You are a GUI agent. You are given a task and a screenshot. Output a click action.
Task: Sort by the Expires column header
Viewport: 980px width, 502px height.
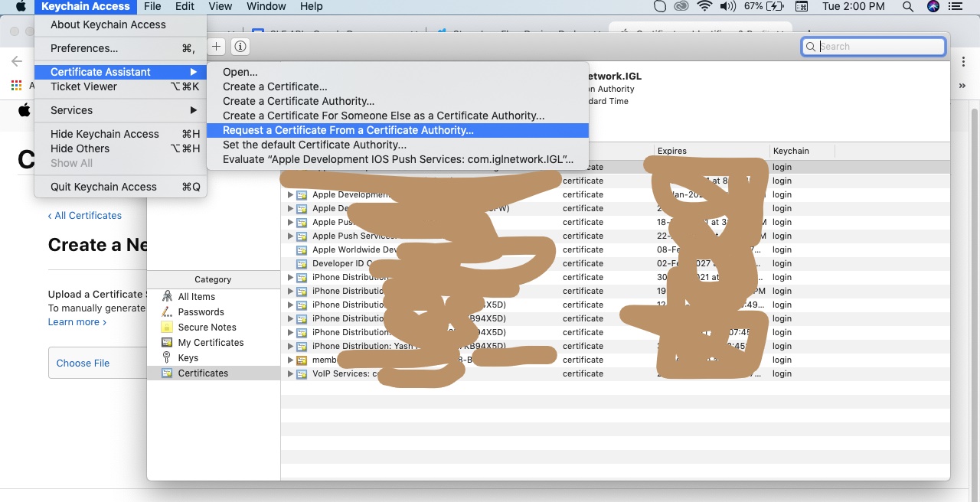tap(711, 151)
